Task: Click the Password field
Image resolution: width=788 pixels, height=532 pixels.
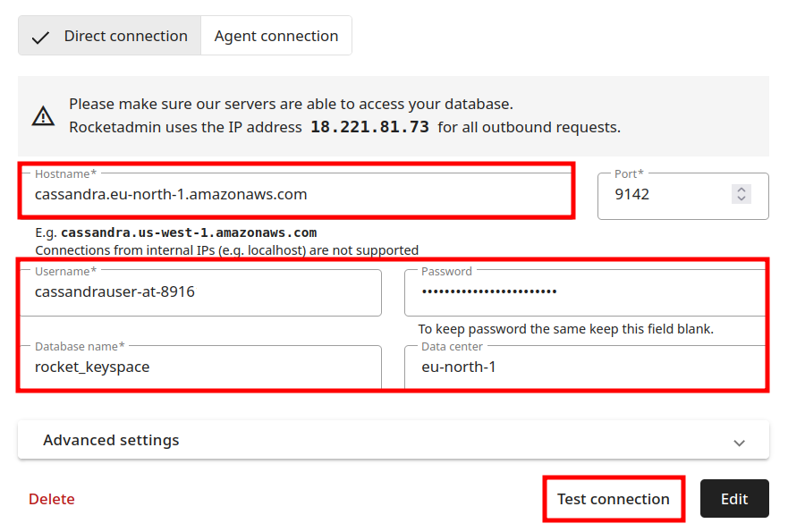Action: [586, 291]
